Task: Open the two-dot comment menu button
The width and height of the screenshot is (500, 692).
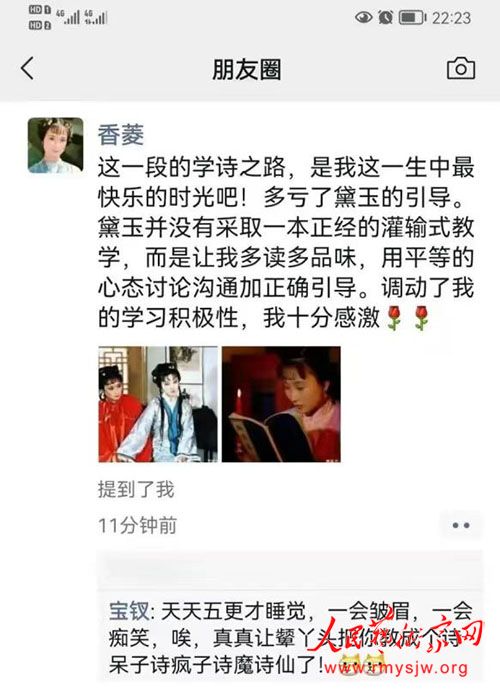Action: 461,525
